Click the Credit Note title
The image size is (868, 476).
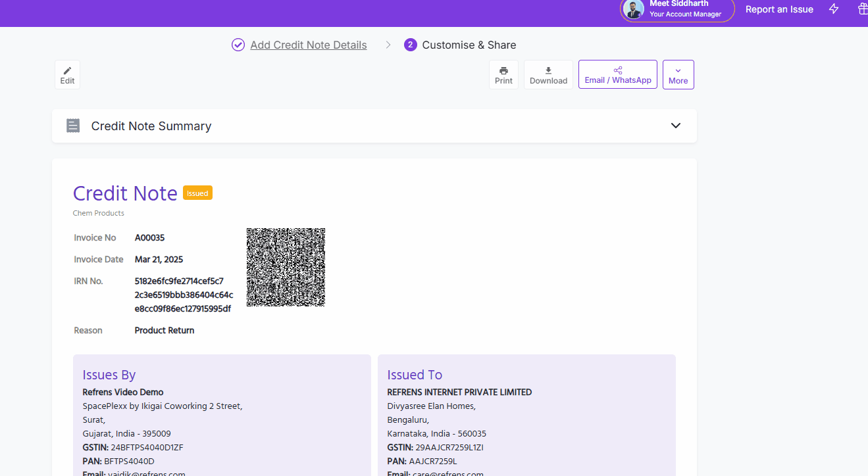[x=125, y=193]
